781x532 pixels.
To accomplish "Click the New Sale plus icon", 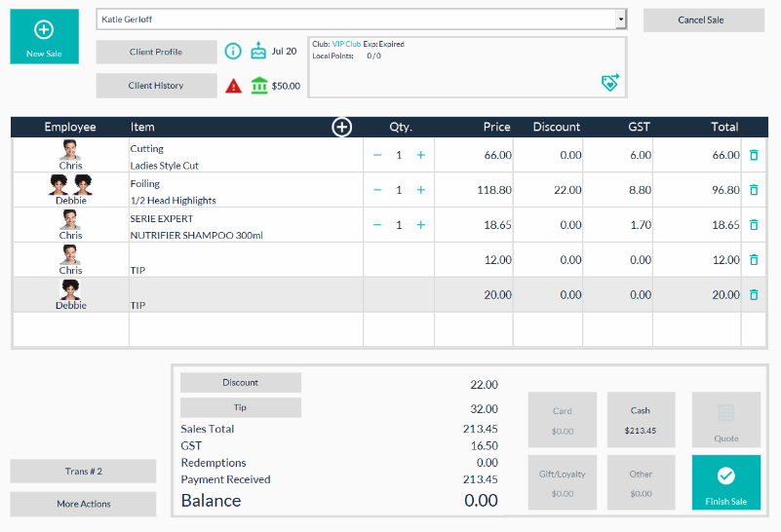I will coord(44,29).
